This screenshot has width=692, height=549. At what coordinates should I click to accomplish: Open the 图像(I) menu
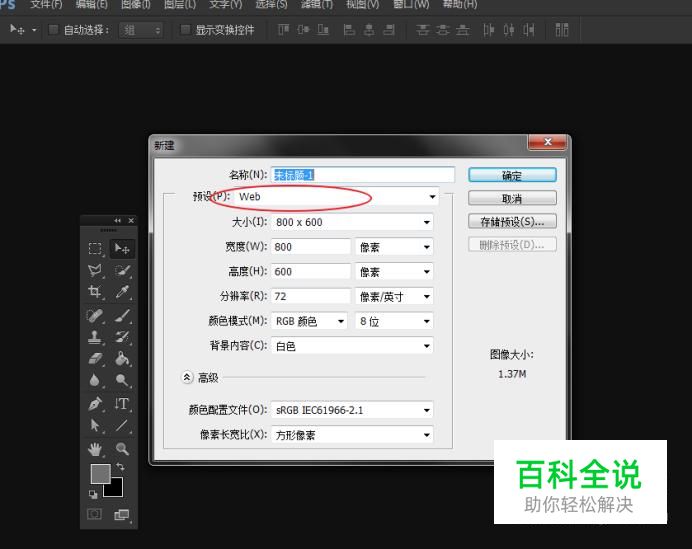(135, 4)
